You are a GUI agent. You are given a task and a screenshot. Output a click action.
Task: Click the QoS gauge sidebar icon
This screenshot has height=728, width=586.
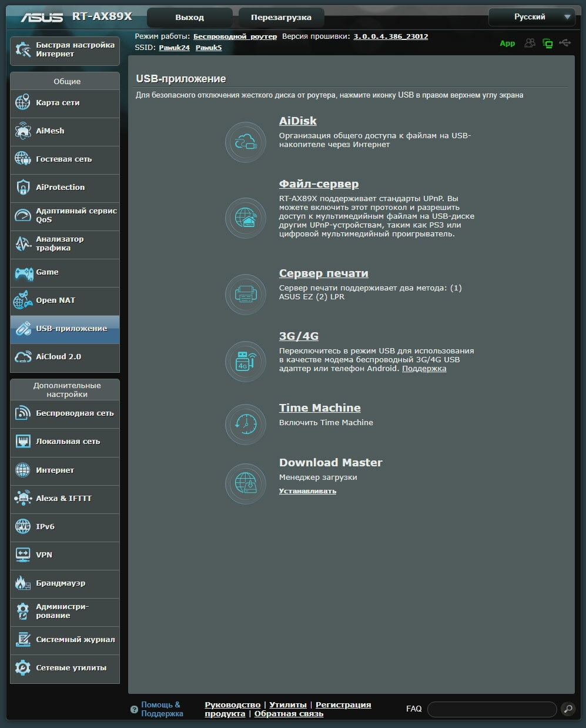pyautogui.click(x=23, y=215)
